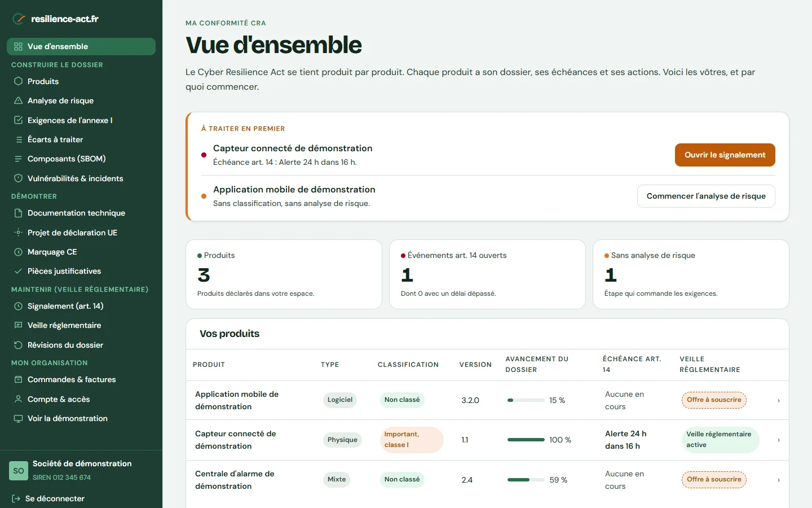
Task: Click the Documentation technique file icon
Action: [x=18, y=213]
